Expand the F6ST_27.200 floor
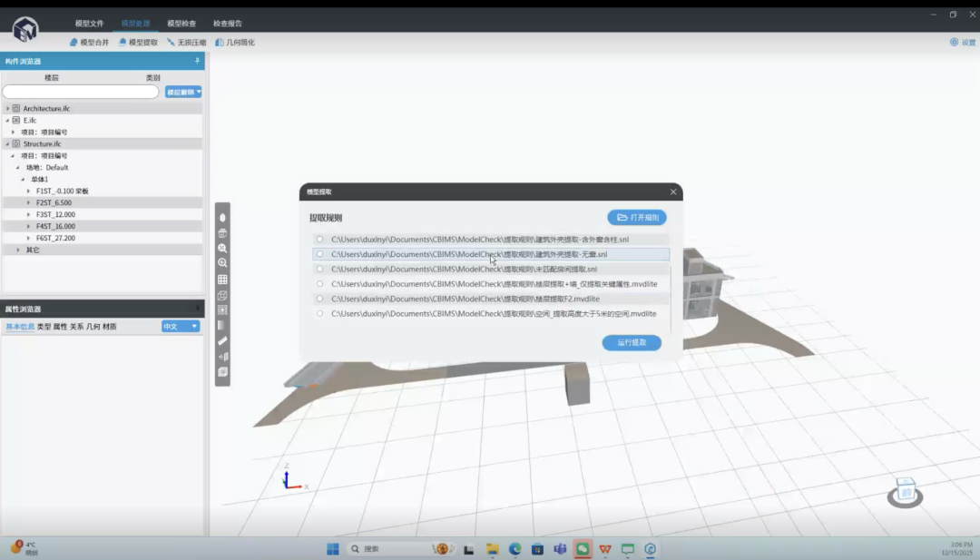 click(28, 238)
